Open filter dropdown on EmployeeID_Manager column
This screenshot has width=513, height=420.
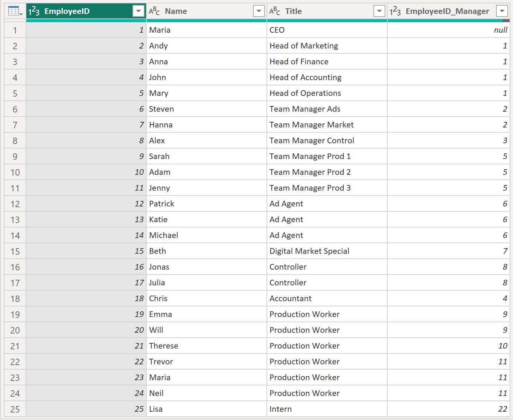point(502,11)
